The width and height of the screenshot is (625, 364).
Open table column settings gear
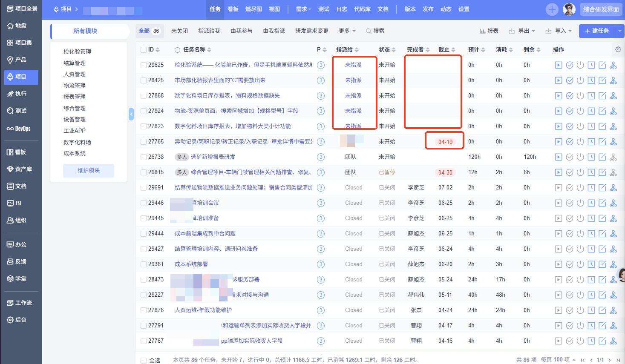point(618,49)
